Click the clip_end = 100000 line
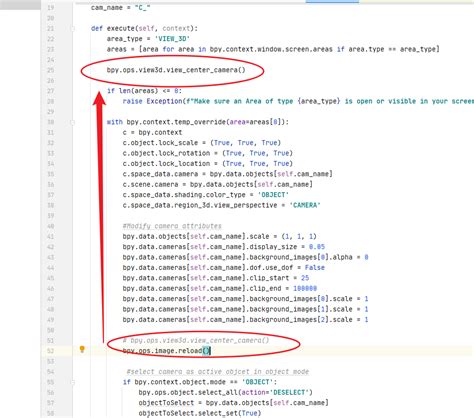This screenshot has height=418, width=474. [219, 288]
